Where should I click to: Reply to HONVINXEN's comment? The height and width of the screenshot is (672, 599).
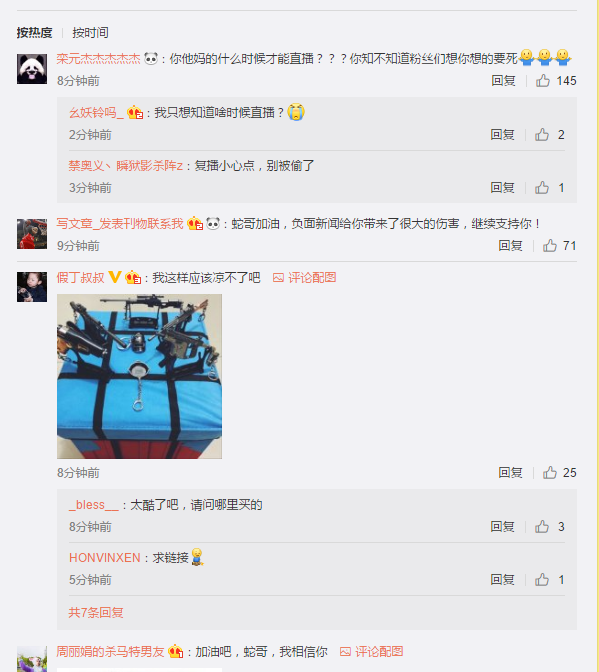pyautogui.click(x=503, y=579)
